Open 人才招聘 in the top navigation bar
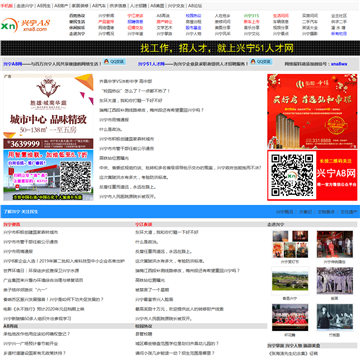360x360 pixels. [138, 6]
